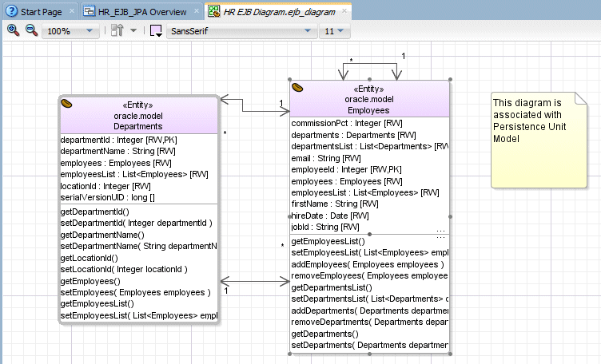Select the HR EJB Diagram.ejb_diagram tab
Image resolution: width=601 pixels, height=364 pixels.
click(279, 12)
